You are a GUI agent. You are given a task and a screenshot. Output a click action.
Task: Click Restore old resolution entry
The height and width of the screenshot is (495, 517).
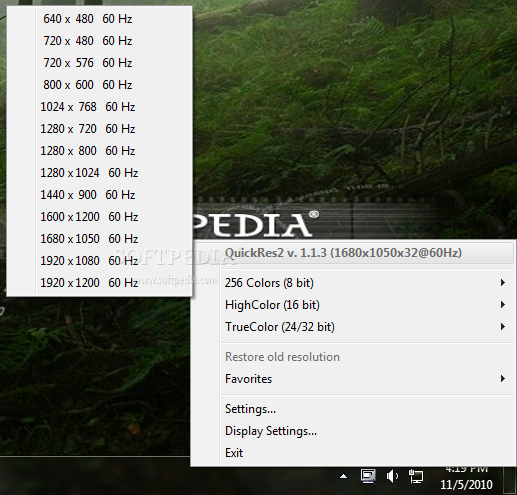pyautogui.click(x=353, y=357)
